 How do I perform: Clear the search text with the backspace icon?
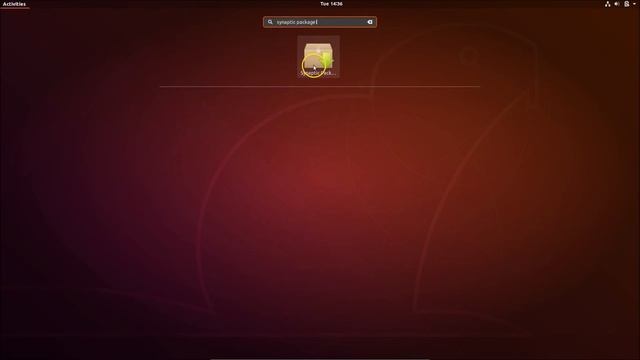370,22
